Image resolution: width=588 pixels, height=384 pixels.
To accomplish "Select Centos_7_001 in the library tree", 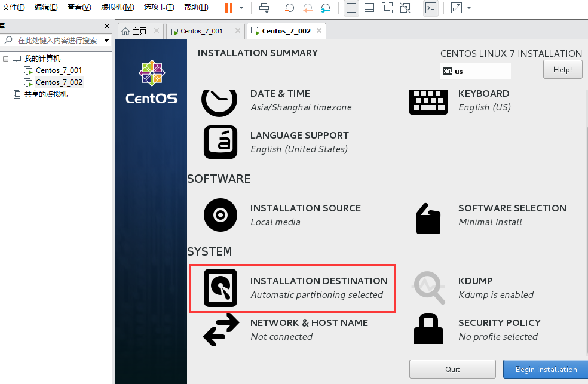I will 59,70.
